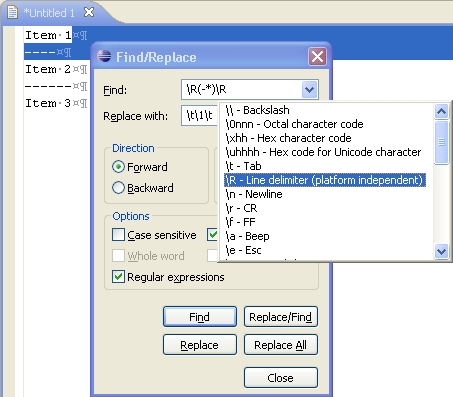Choose "\f - FF" from the list
This screenshot has height=397, width=453.
coord(240,222)
